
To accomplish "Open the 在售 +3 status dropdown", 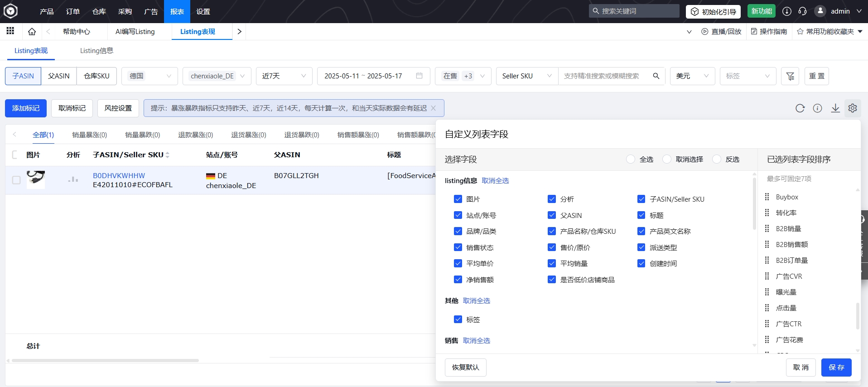I will click(x=463, y=76).
